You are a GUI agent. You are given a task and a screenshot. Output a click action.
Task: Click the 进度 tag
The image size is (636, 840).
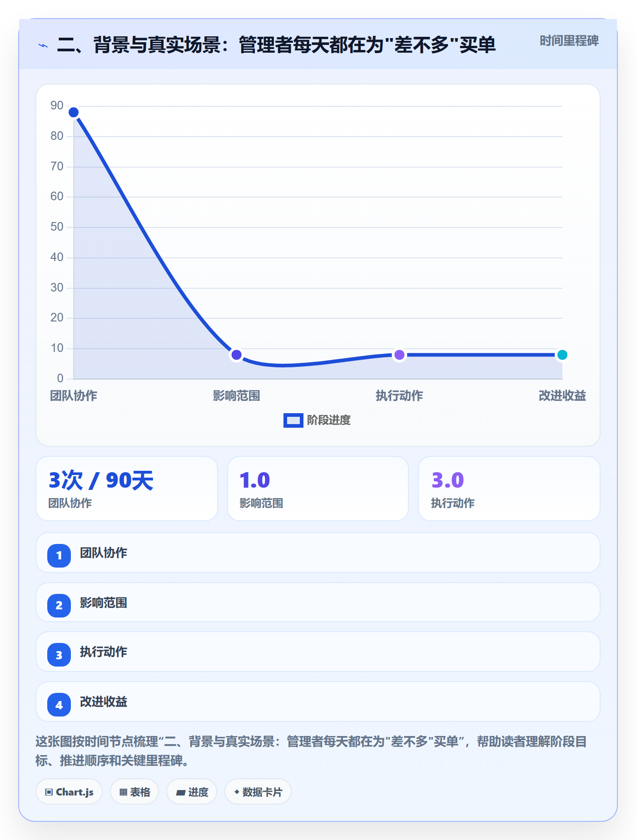(192, 792)
